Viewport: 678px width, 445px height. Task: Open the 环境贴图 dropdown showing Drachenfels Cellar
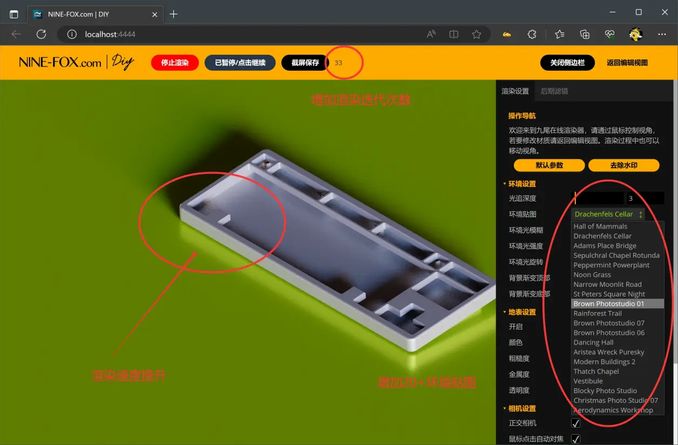[x=608, y=214]
